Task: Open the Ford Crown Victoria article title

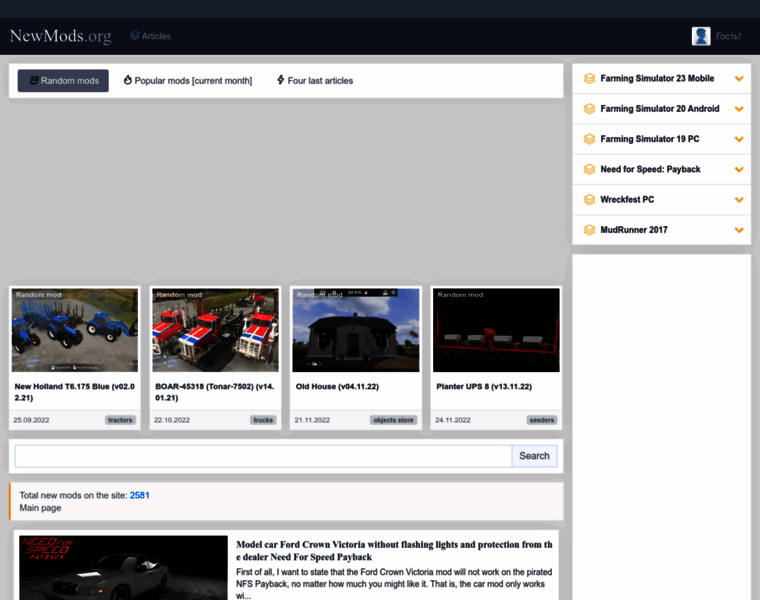Action: (x=394, y=551)
